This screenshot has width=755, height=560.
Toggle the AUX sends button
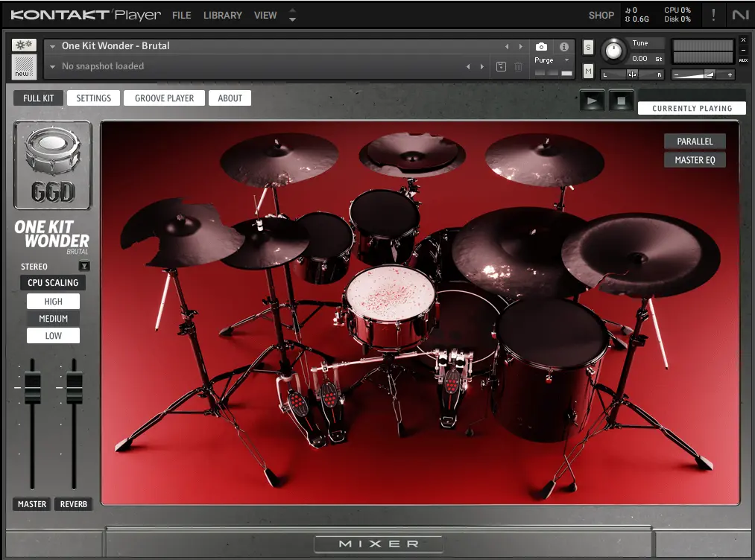coord(743,60)
